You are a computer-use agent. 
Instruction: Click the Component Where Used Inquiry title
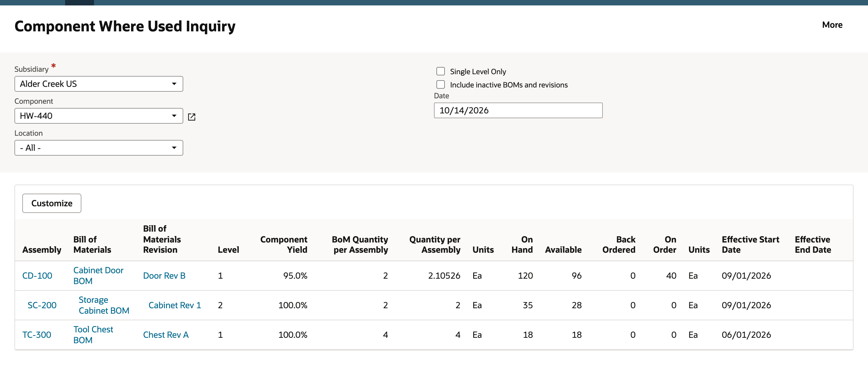tap(125, 26)
